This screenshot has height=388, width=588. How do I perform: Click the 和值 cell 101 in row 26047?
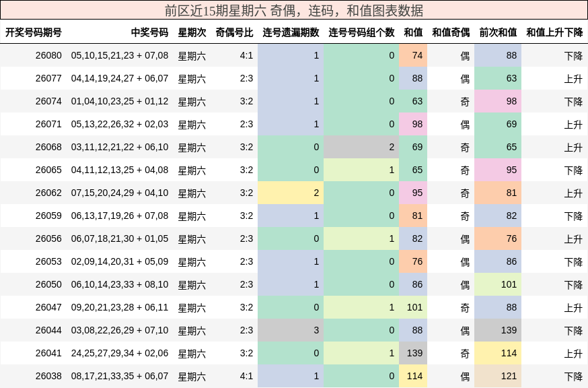(x=413, y=308)
